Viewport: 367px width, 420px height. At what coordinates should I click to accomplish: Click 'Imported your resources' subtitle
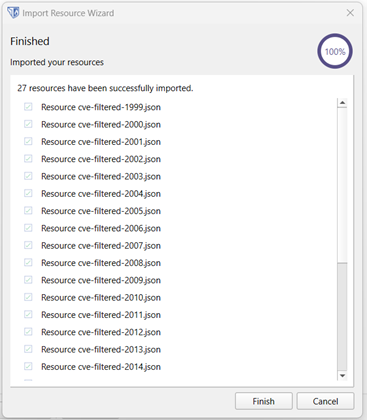57,62
